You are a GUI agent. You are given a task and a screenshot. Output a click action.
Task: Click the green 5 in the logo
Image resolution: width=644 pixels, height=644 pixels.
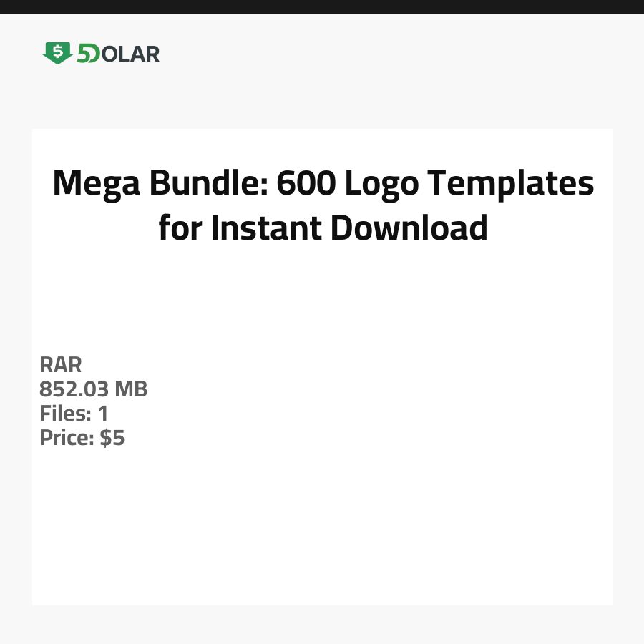pos(84,54)
